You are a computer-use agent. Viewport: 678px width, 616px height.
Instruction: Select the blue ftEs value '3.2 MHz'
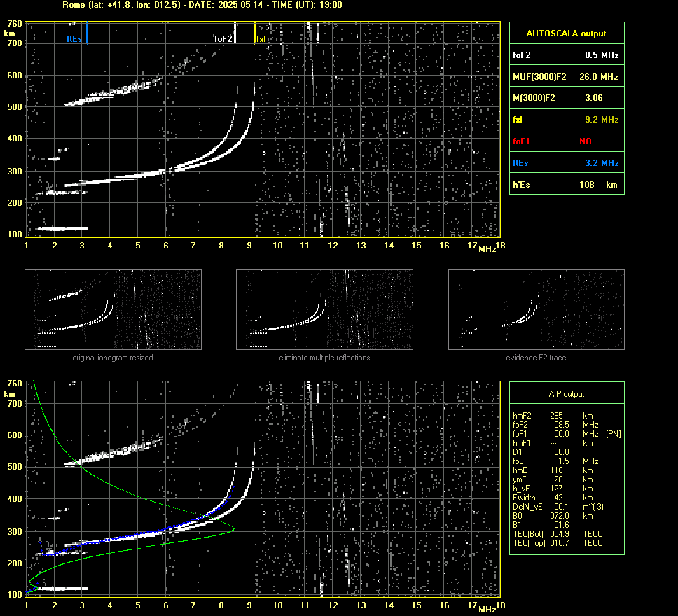coord(602,163)
